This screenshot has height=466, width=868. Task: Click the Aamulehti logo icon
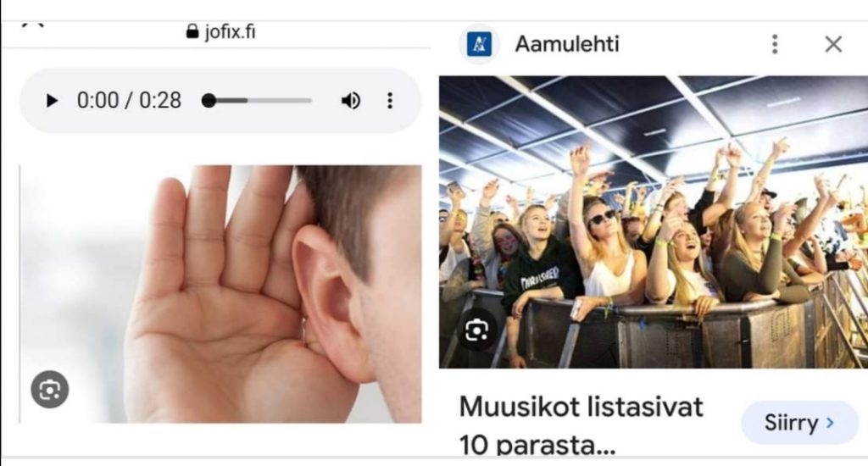tap(479, 44)
